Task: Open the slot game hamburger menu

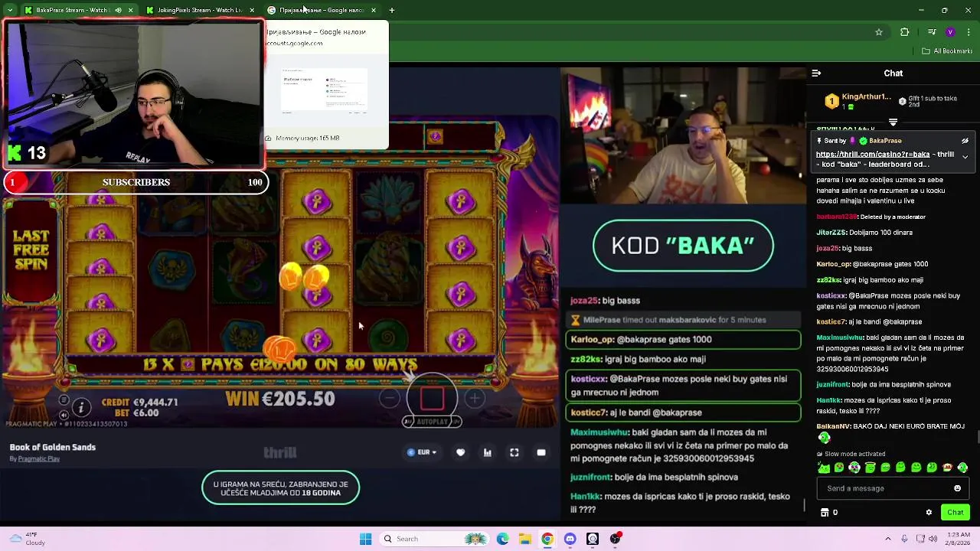Action: coord(64,400)
